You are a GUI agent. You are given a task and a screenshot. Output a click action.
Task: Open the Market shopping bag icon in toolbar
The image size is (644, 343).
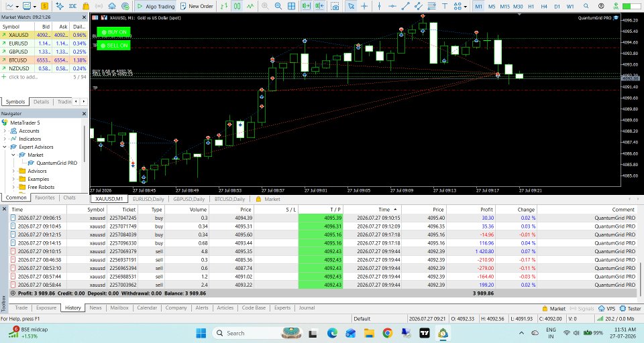coord(85,6)
